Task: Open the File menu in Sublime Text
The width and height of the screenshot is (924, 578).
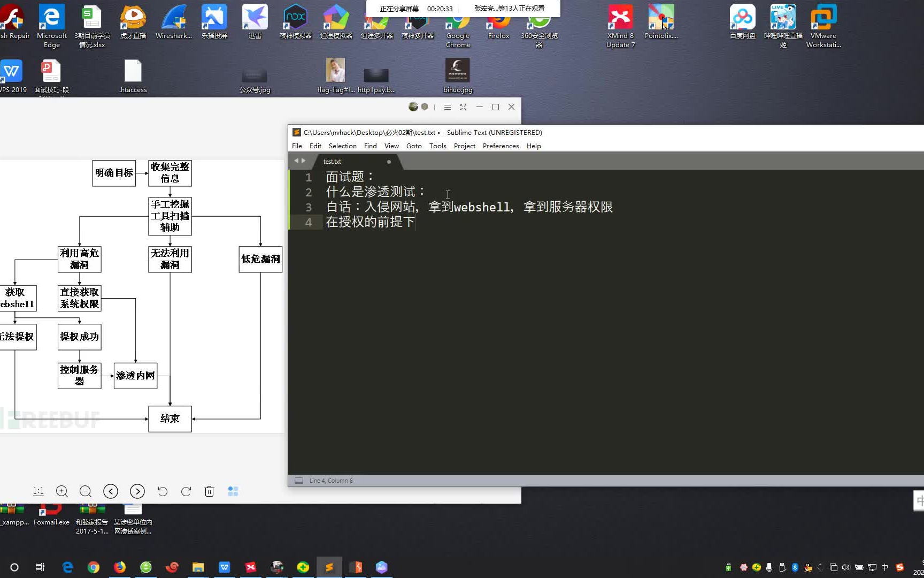Action: 297,146
